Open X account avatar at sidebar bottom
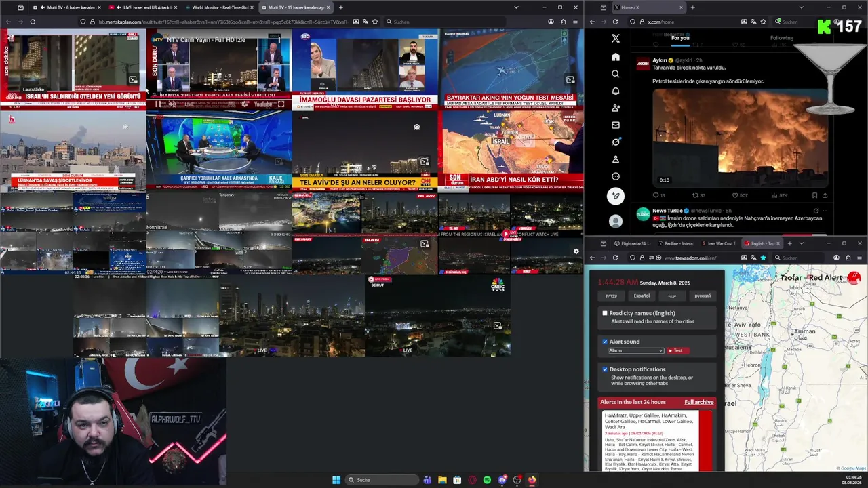This screenshot has height=488, width=868. pos(615,221)
